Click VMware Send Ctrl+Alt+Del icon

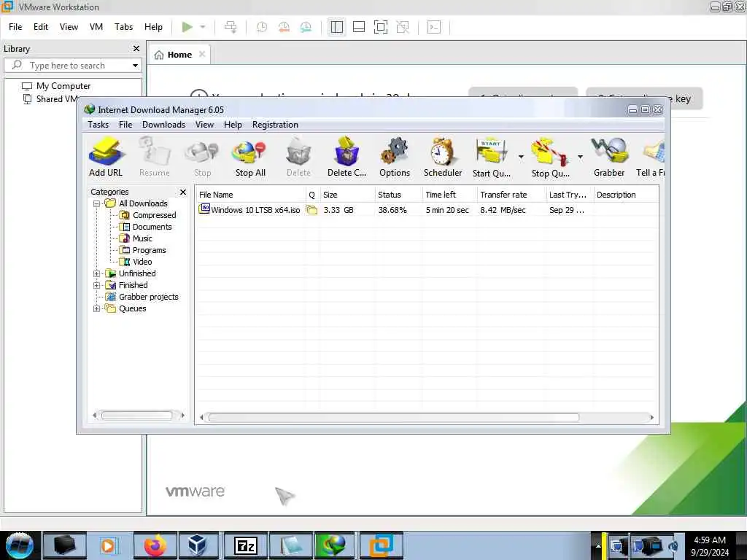pyautogui.click(x=231, y=27)
